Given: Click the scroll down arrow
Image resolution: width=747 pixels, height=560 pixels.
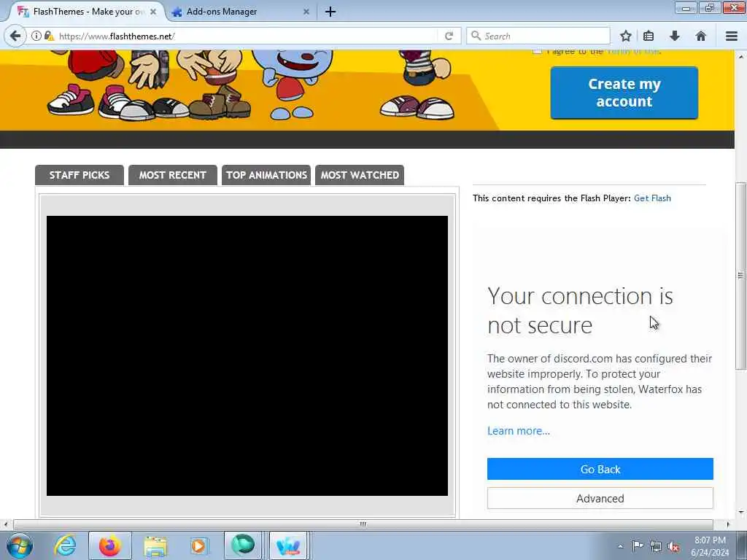Looking at the screenshot, I should coord(741,513).
